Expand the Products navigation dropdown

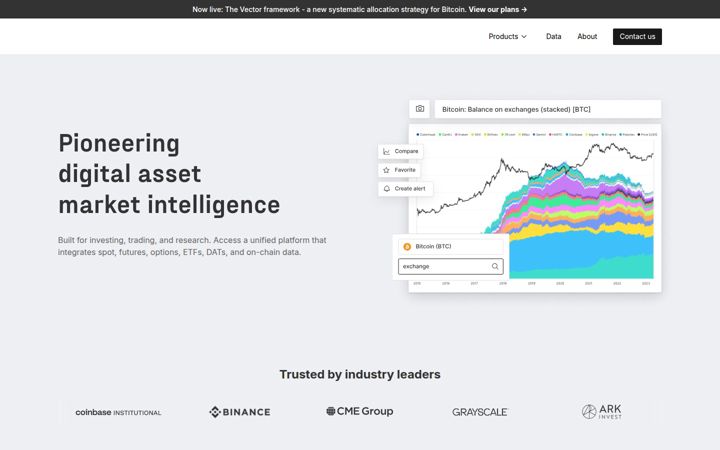(507, 36)
